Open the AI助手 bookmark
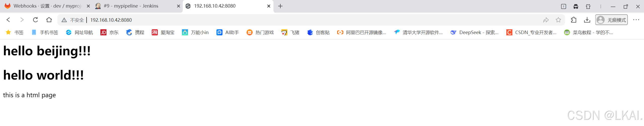The image size is (644, 126). 228,32
